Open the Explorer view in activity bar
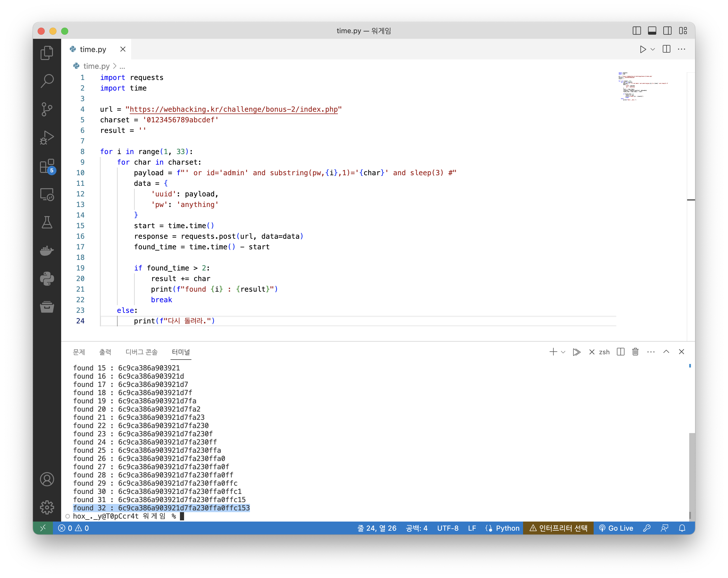Image resolution: width=728 pixels, height=578 pixels. coord(47,53)
